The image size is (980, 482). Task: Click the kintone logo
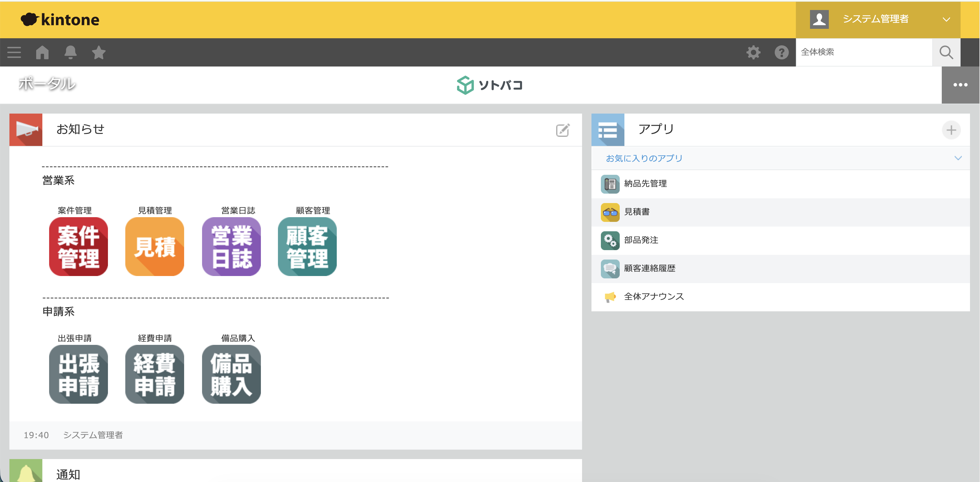(60, 19)
